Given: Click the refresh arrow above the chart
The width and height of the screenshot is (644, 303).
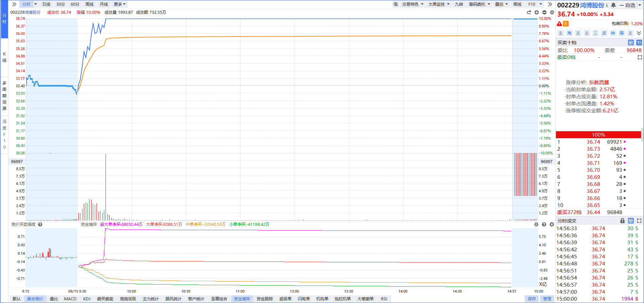Looking at the screenshot, I should pos(529,12).
